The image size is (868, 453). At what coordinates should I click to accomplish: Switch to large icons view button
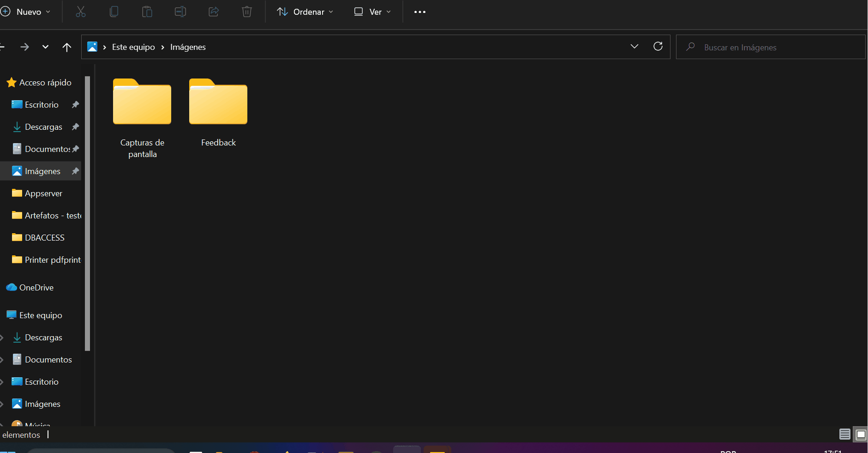click(861, 434)
